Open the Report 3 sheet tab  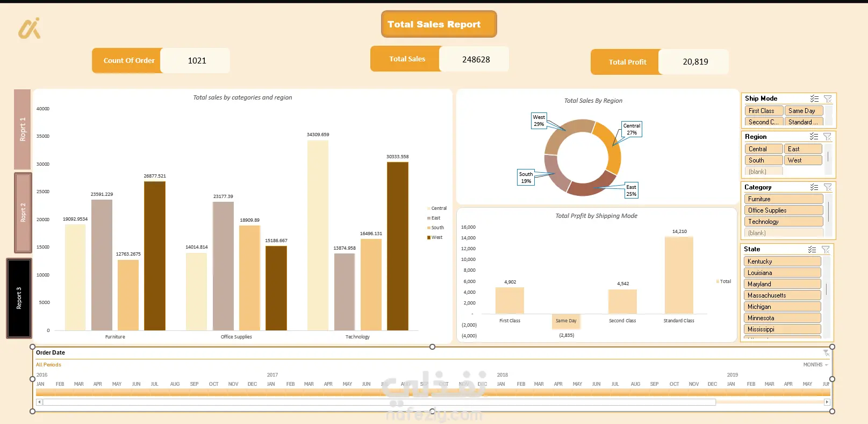pyautogui.click(x=19, y=298)
